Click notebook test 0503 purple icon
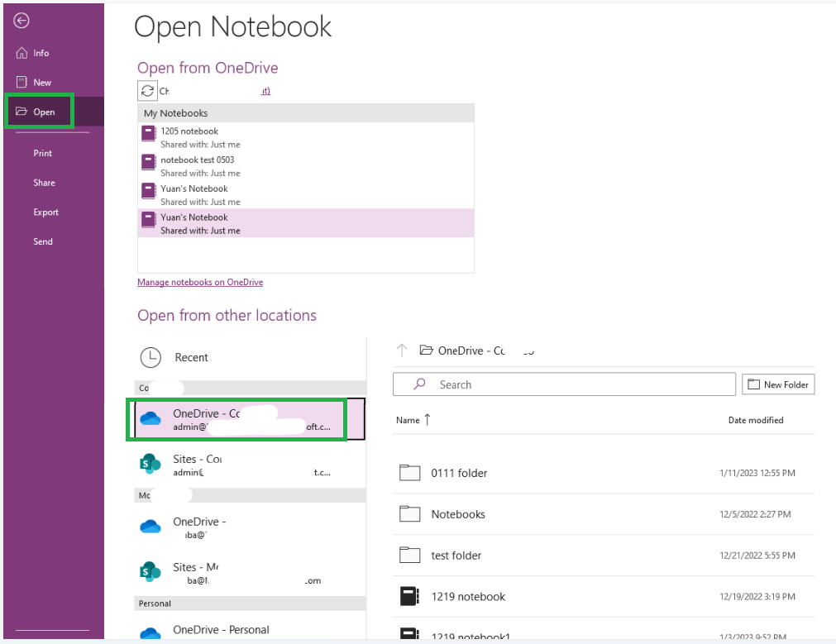836x644 pixels. (148, 161)
